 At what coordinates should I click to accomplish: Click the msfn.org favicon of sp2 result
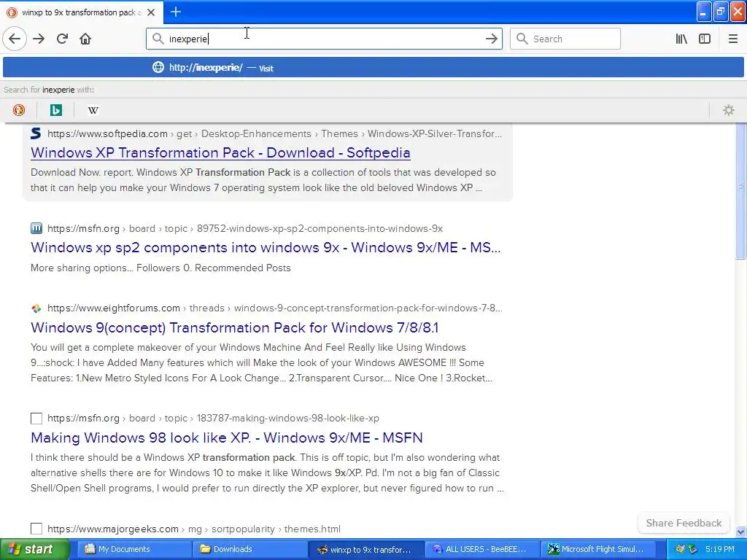(x=36, y=228)
